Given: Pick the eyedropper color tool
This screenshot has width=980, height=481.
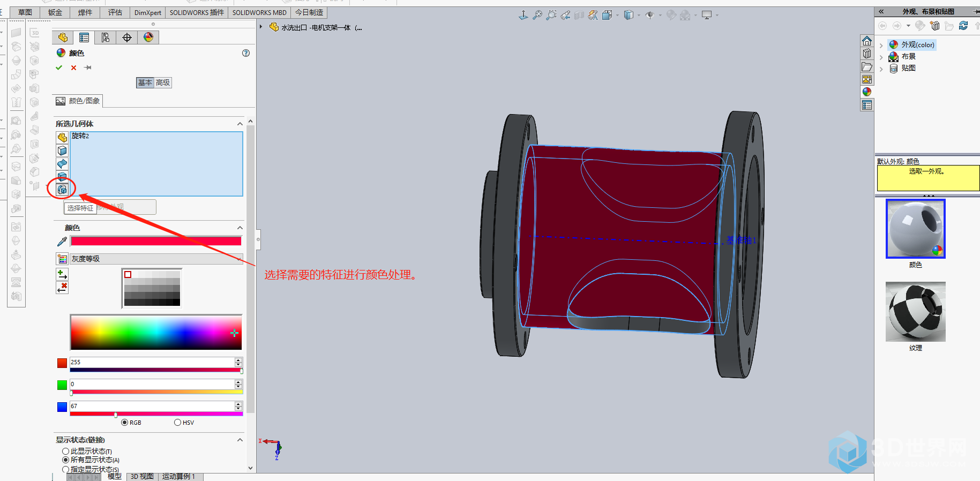Looking at the screenshot, I should tap(62, 242).
